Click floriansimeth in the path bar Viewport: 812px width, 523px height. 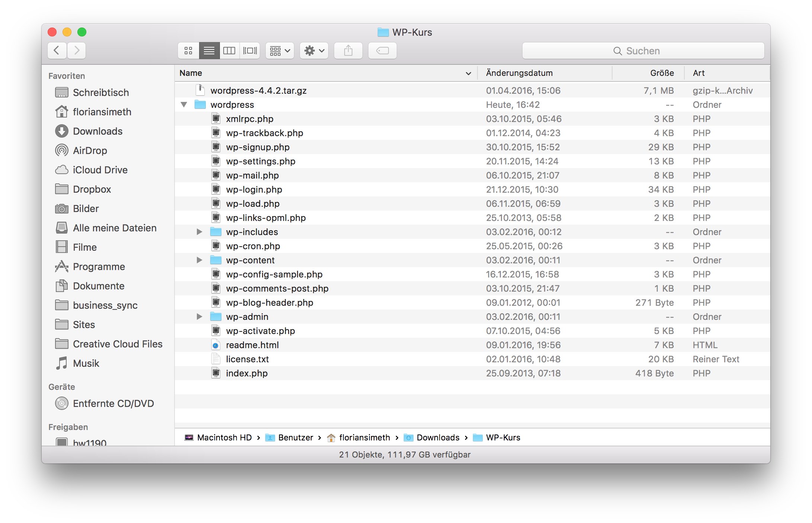(x=364, y=438)
